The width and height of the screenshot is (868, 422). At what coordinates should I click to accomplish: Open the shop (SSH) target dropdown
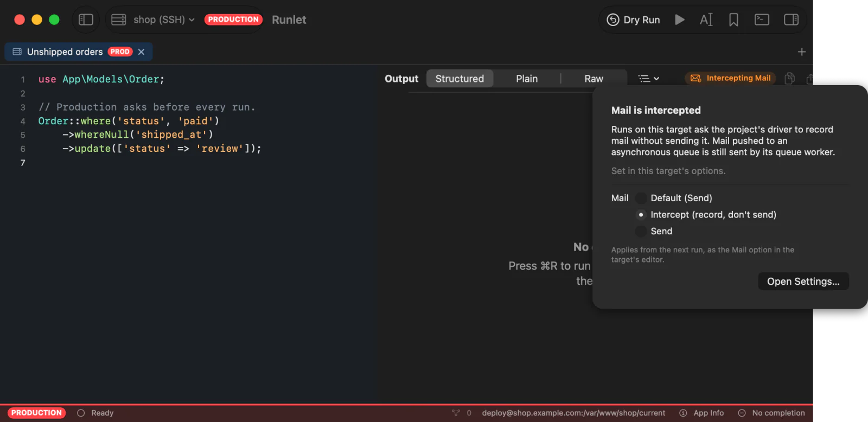click(152, 20)
